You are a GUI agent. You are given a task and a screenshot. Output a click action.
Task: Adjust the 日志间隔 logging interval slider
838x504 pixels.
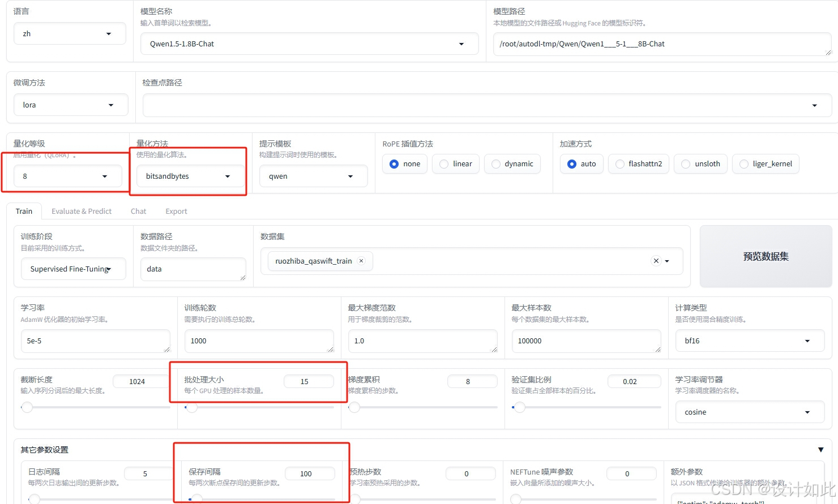(101, 499)
